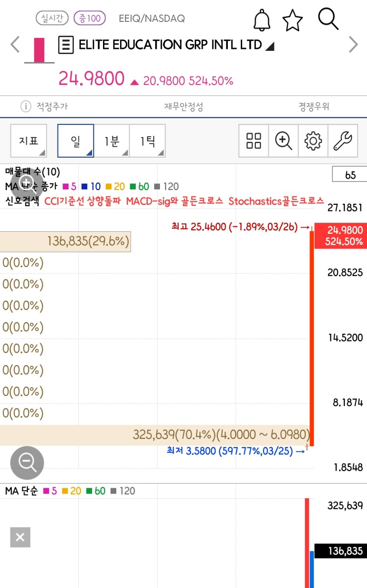
Task: Click the 325,639(70.4%) volume profile bar
Action: pyautogui.click(x=156, y=435)
